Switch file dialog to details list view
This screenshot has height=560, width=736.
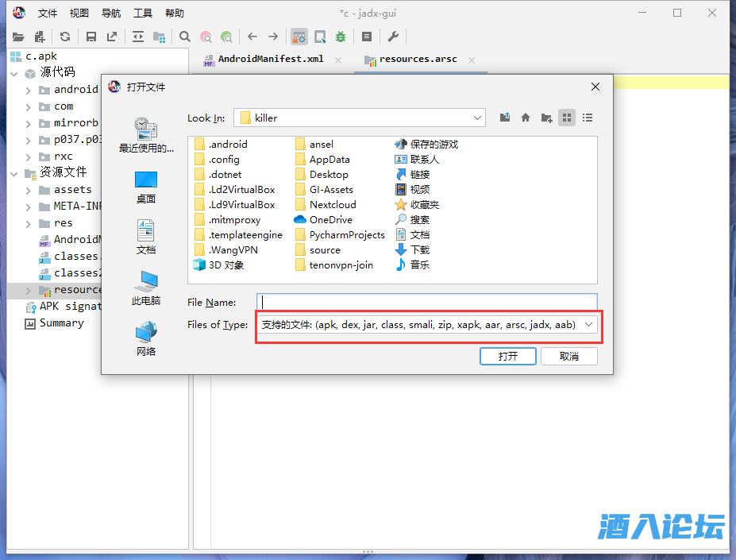click(x=588, y=118)
